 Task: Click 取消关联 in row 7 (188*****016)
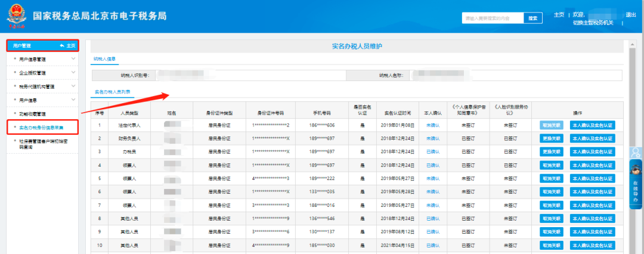pos(552,206)
